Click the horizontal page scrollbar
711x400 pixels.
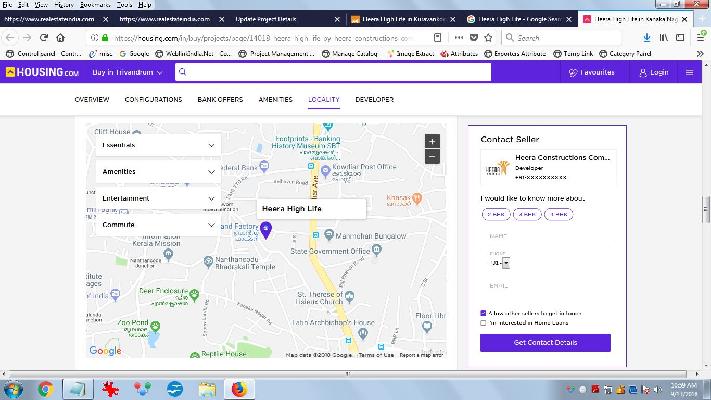point(348,374)
